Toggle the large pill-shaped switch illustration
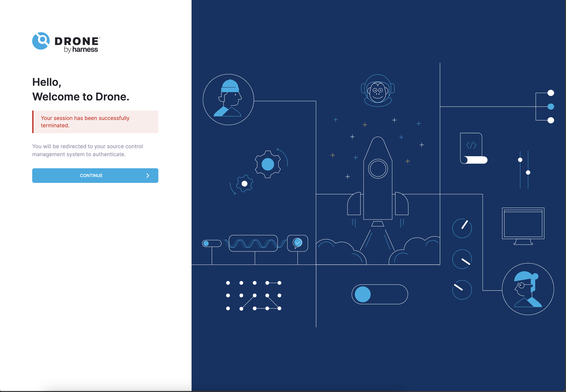The width and height of the screenshot is (566, 392). [380, 294]
